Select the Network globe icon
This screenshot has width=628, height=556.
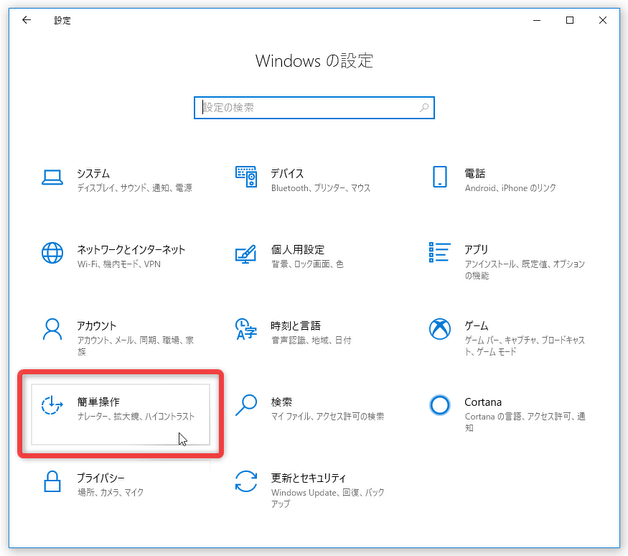[52, 253]
